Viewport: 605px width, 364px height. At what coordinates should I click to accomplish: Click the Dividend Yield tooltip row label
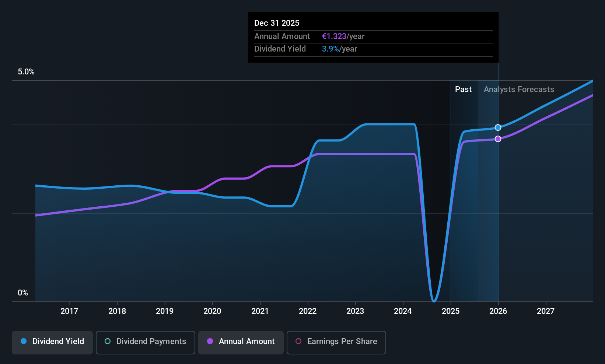tap(280, 49)
